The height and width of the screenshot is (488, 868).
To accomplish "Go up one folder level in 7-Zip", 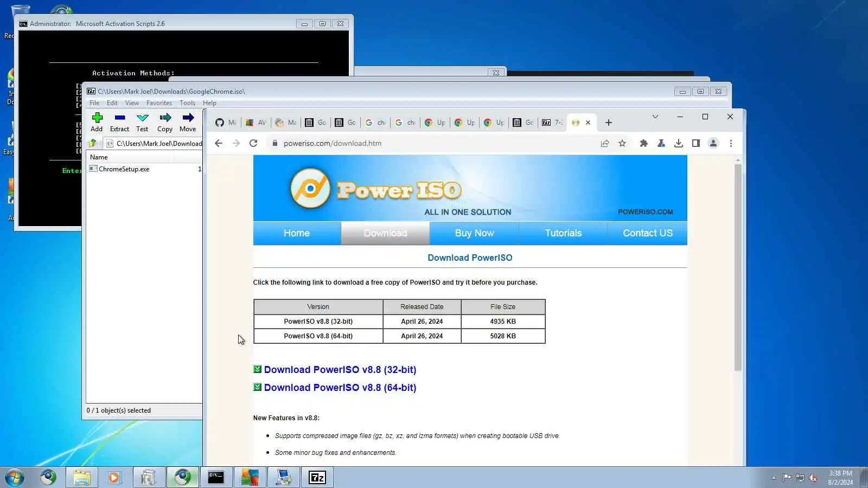I will [x=93, y=143].
